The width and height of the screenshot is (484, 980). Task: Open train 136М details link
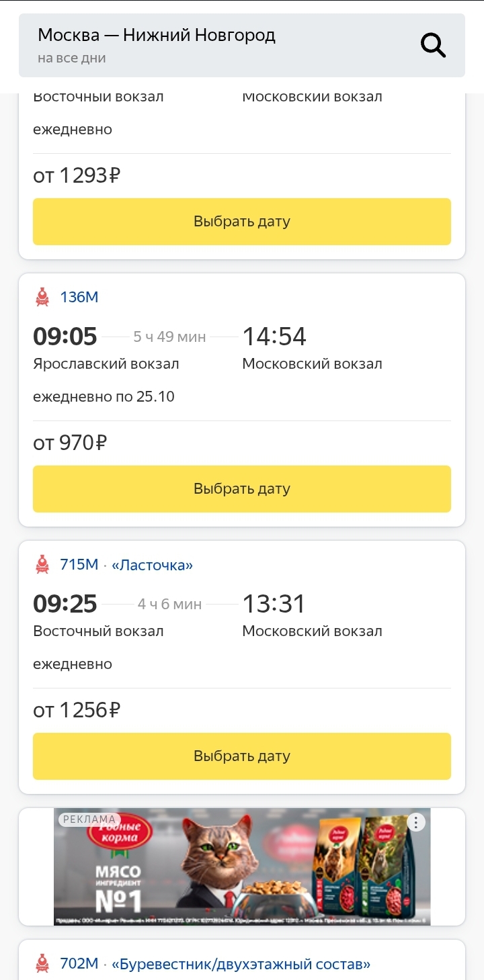click(79, 297)
